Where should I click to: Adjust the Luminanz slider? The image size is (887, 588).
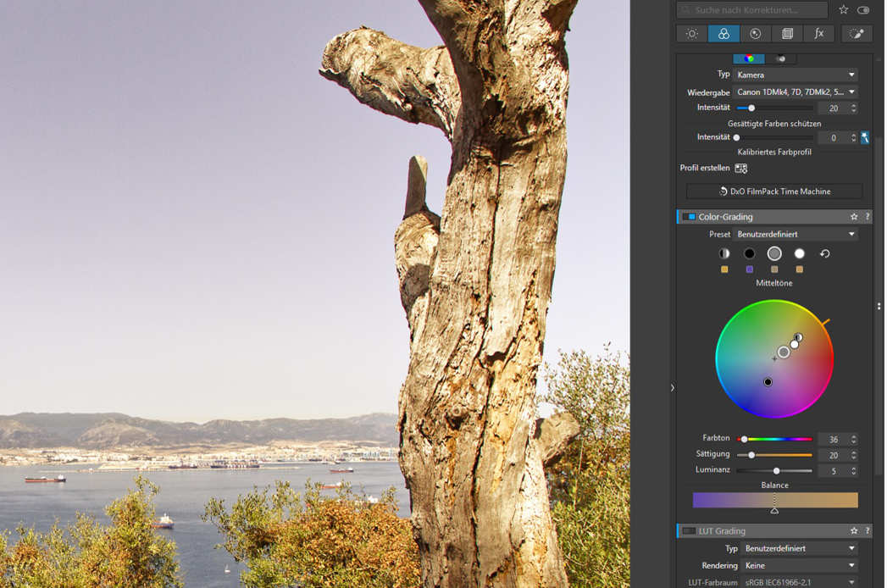(774, 471)
